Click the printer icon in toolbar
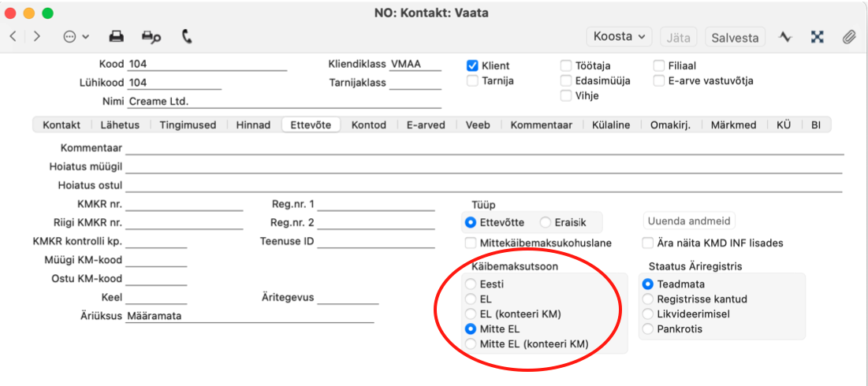868x386 pixels. coord(116,37)
